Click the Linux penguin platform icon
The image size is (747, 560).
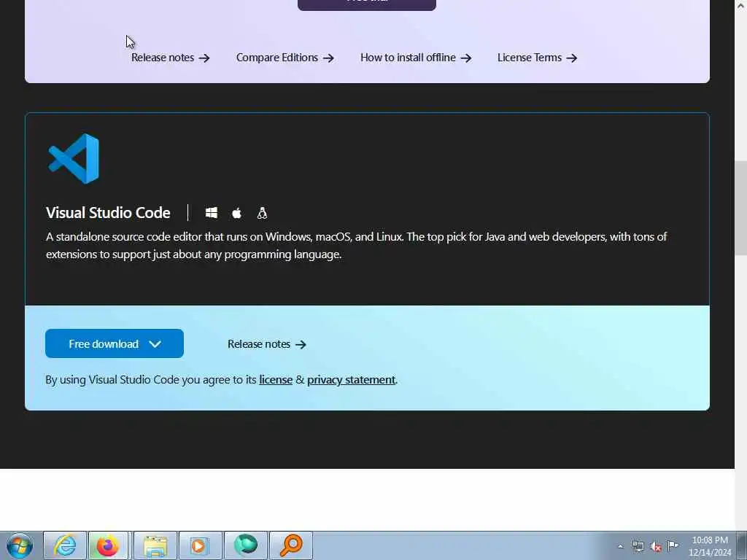tap(262, 213)
